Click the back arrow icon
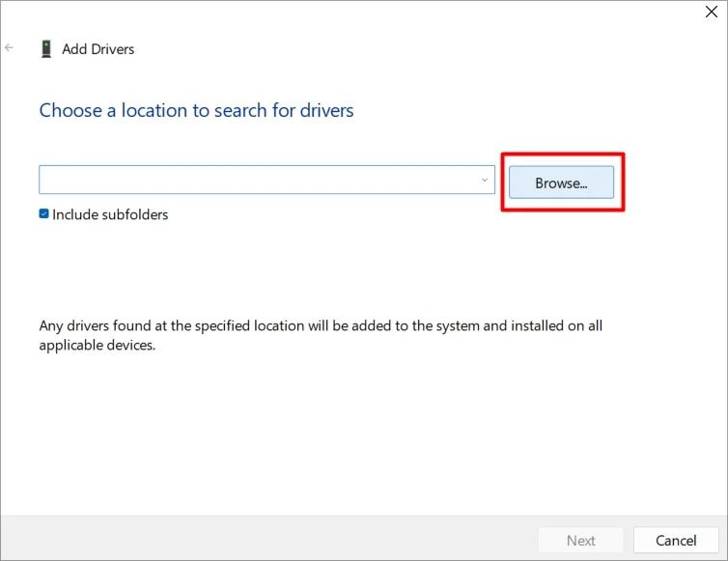 coord(10,47)
